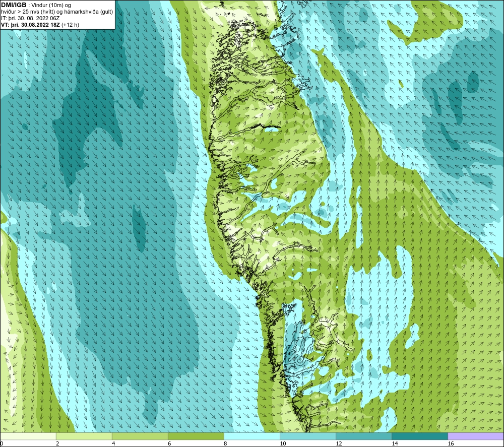Choose the 10–12 m/s turquoise legend swatch
504x447 pixels.
(x=307, y=436)
